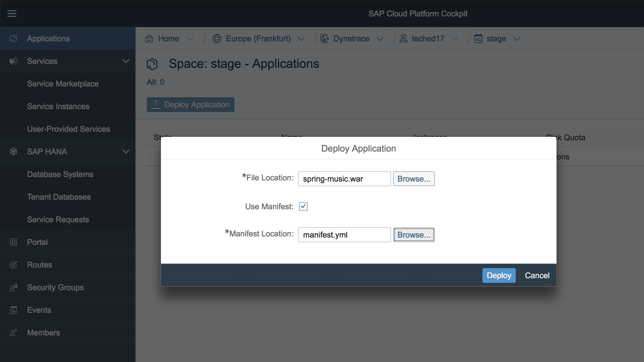This screenshot has height=362, width=644.
Task: Click the Portal grid icon in sidebar
Action: coord(13,242)
